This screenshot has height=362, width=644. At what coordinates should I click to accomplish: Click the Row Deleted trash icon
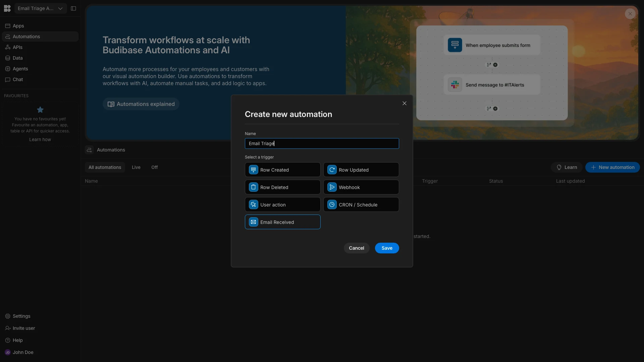253,187
